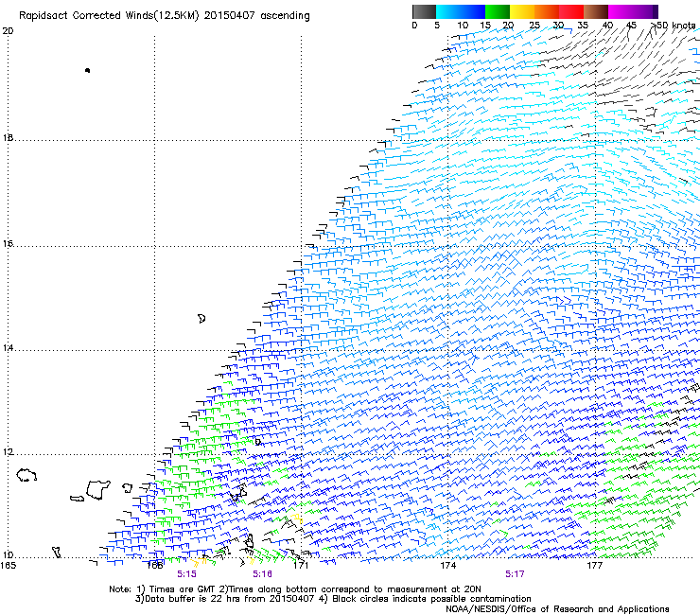Click longitude label '165' on bottom axis
Image resolution: width=700 pixels, height=615 pixels.
tap(9, 566)
